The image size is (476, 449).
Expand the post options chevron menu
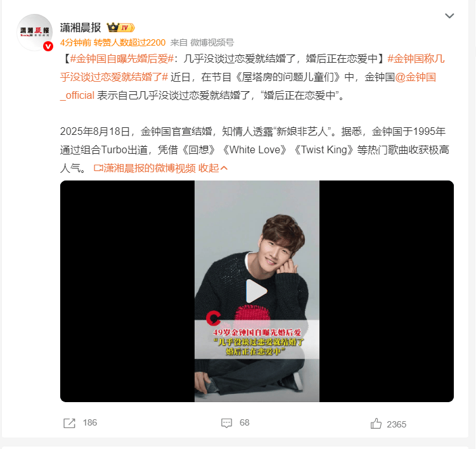pyautogui.click(x=449, y=16)
